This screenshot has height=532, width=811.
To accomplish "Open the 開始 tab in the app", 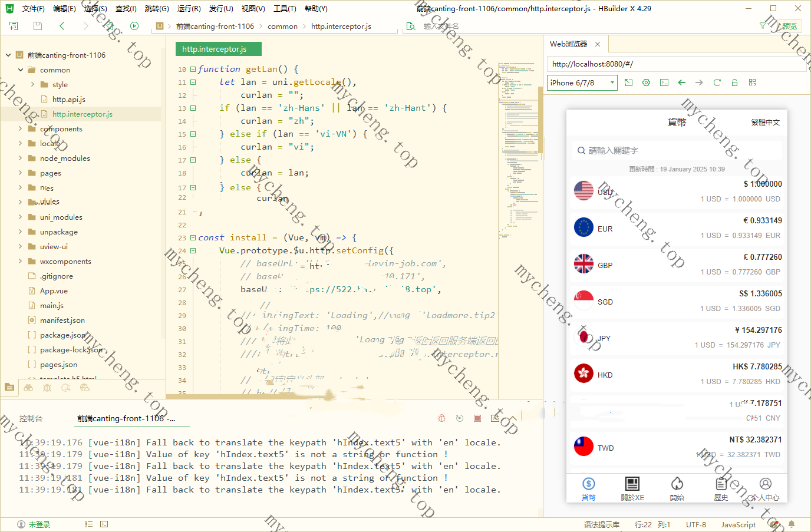I will tap(677, 489).
